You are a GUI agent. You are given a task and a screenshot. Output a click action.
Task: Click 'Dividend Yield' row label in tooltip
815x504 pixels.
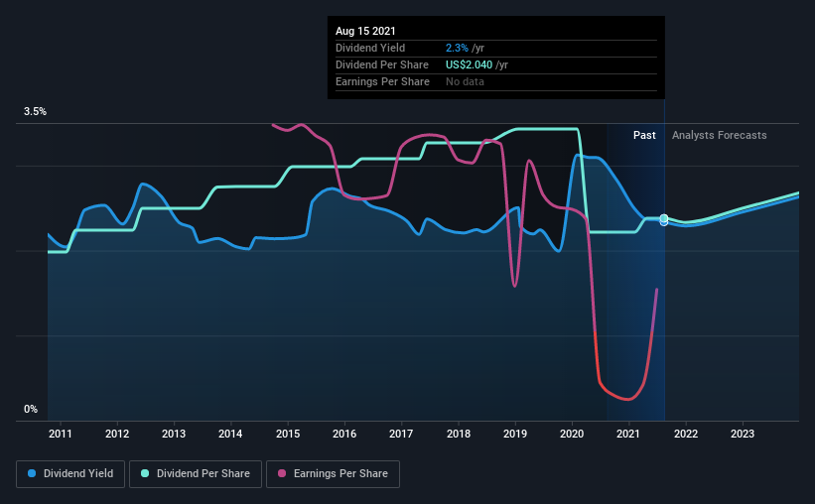click(370, 48)
